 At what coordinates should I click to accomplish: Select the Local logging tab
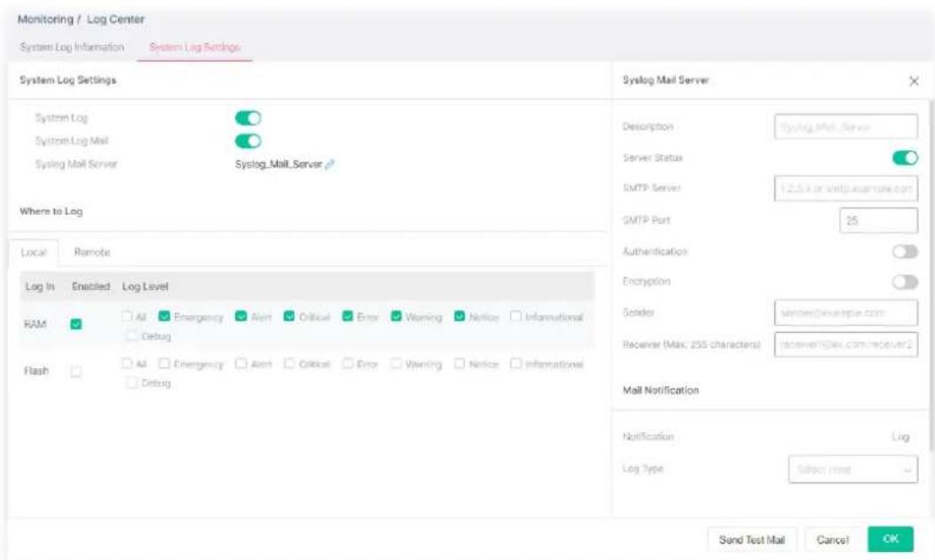pos(34,253)
